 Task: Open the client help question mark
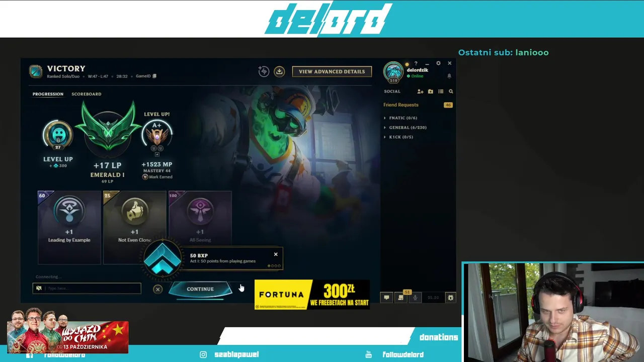[416, 64]
